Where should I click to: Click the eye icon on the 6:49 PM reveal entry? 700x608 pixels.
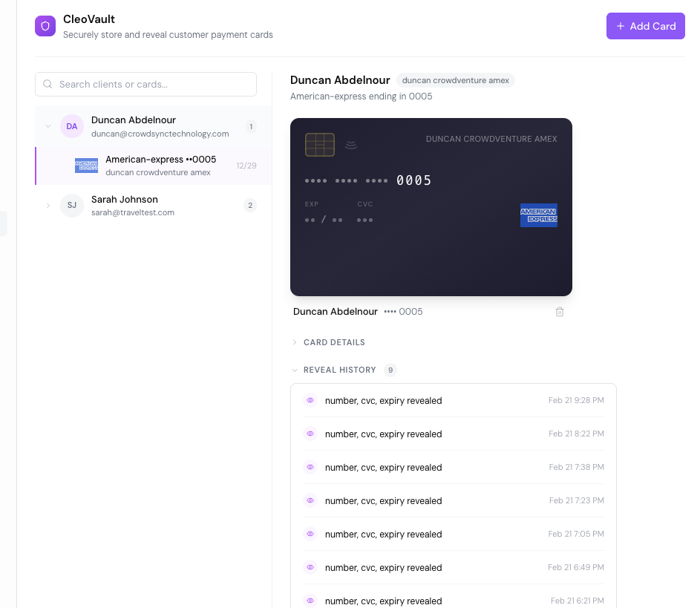[310, 567]
